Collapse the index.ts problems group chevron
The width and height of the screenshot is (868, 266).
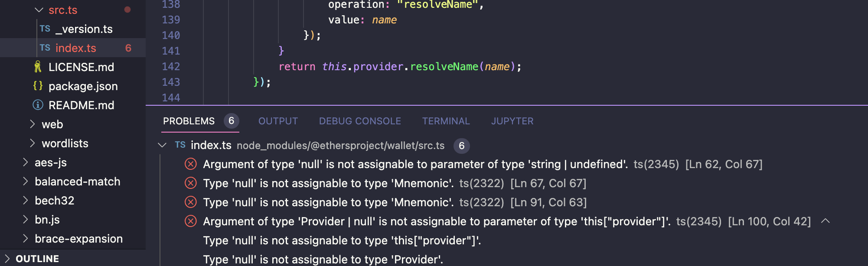[162, 145]
